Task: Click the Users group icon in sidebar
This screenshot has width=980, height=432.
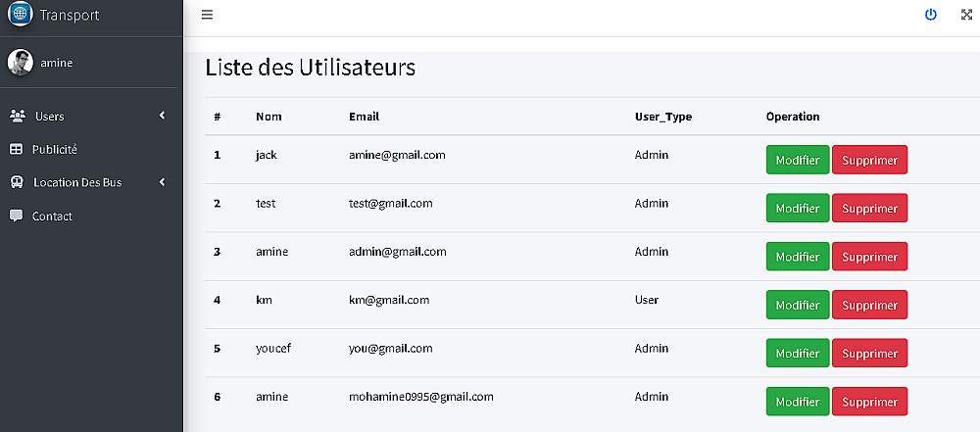Action: coord(18,116)
